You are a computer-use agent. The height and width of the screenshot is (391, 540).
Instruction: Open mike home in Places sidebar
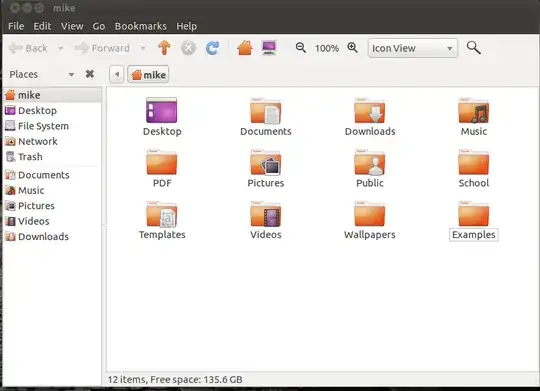(52, 95)
